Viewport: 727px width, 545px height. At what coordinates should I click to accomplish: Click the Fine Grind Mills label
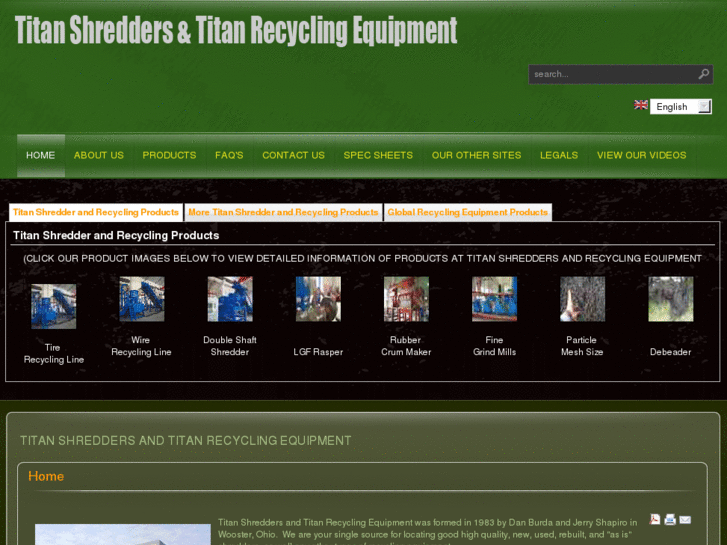494,346
